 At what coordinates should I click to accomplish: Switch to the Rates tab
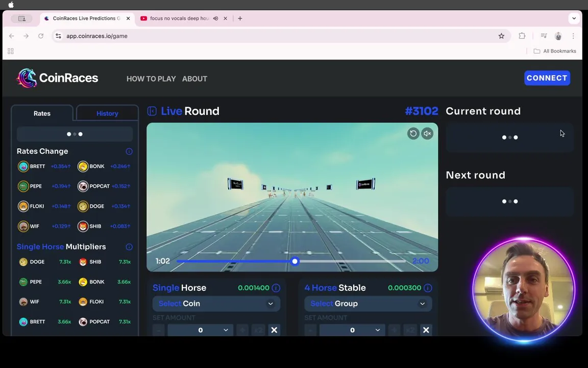pyautogui.click(x=42, y=113)
